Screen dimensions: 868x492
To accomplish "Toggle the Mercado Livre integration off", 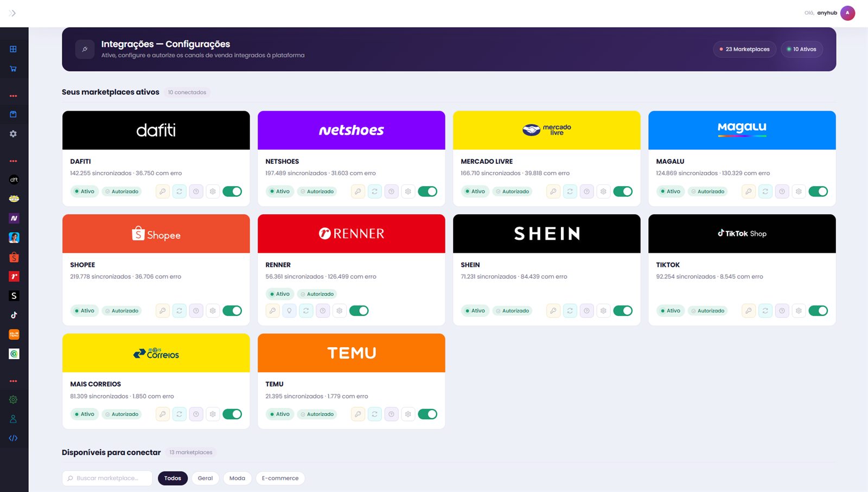I will click(x=623, y=191).
